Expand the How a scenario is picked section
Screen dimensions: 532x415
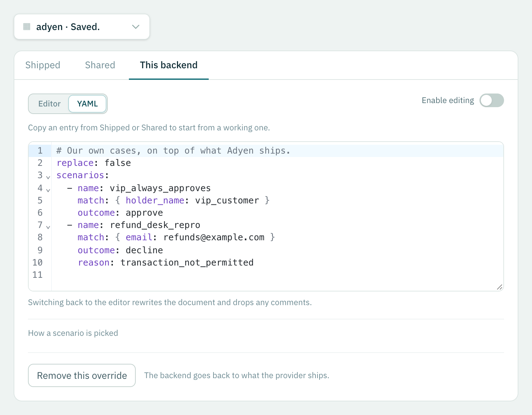click(x=73, y=333)
